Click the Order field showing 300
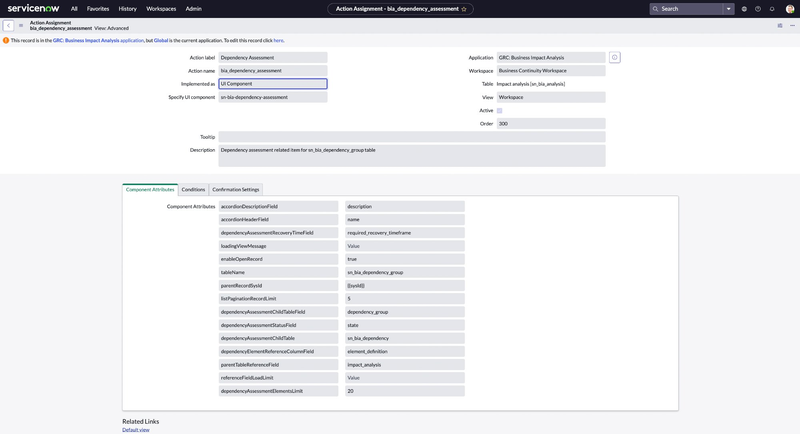The height and width of the screenshot is (434, 800). (551, 123)
